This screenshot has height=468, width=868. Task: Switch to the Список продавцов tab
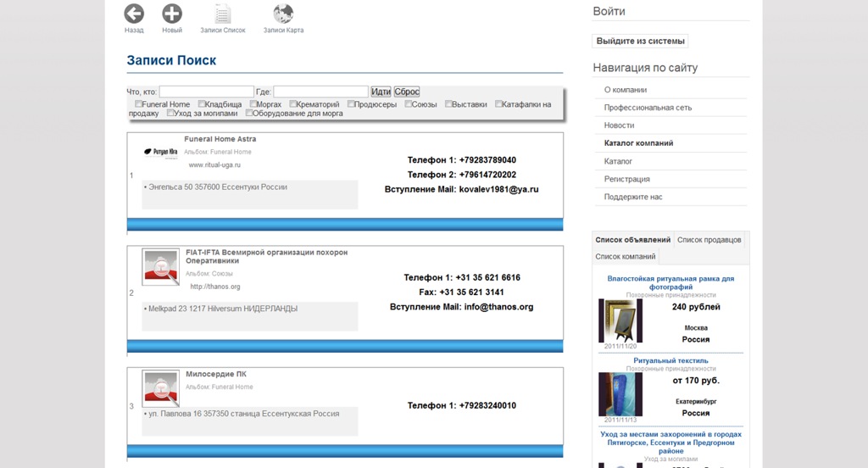pos(709,240)
